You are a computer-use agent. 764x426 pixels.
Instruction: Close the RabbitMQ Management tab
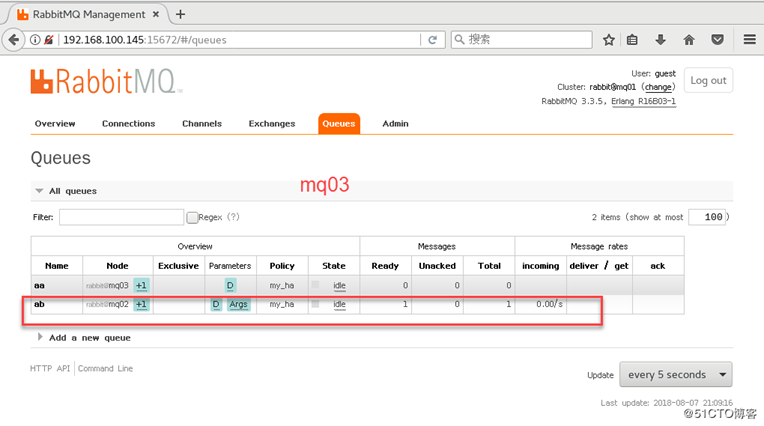(156, 15)
